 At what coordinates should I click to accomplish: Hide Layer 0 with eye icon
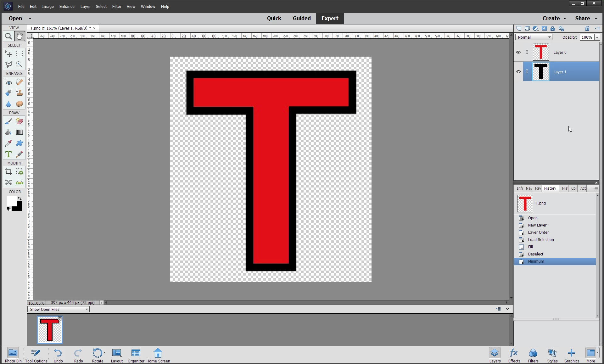point(518,52)
